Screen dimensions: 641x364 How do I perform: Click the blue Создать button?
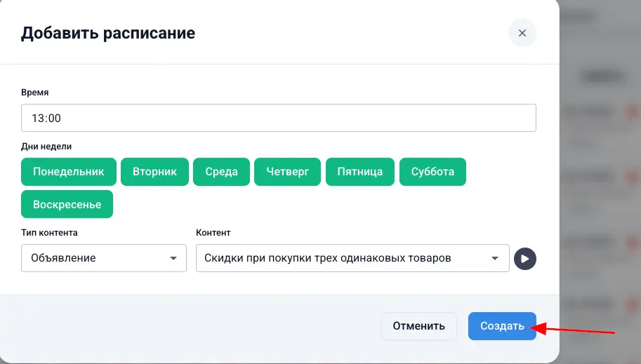click(501, 326)
